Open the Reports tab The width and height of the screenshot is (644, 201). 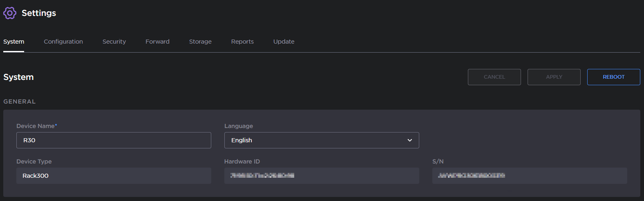(x=242, y=42)
